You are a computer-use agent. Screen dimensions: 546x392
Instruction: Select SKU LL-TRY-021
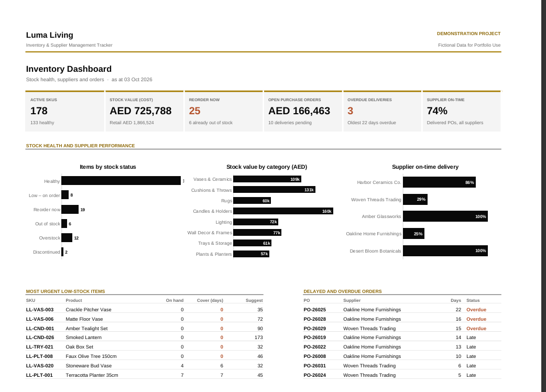[x=40, y=347]
